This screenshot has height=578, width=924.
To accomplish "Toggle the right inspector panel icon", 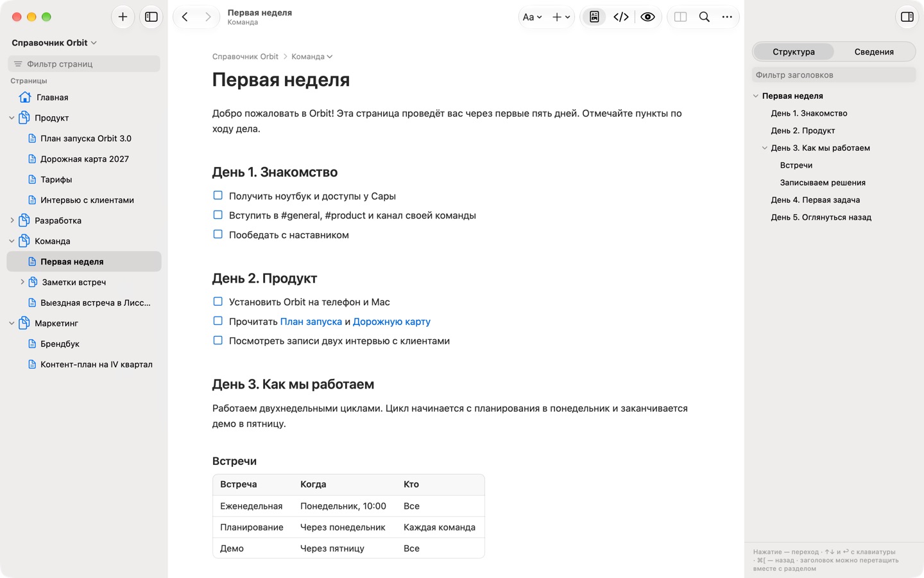I will click(x=907, y=17).
